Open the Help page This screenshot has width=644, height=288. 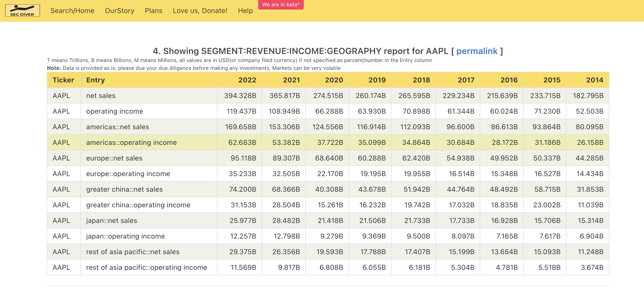click(x=245, y=11)
